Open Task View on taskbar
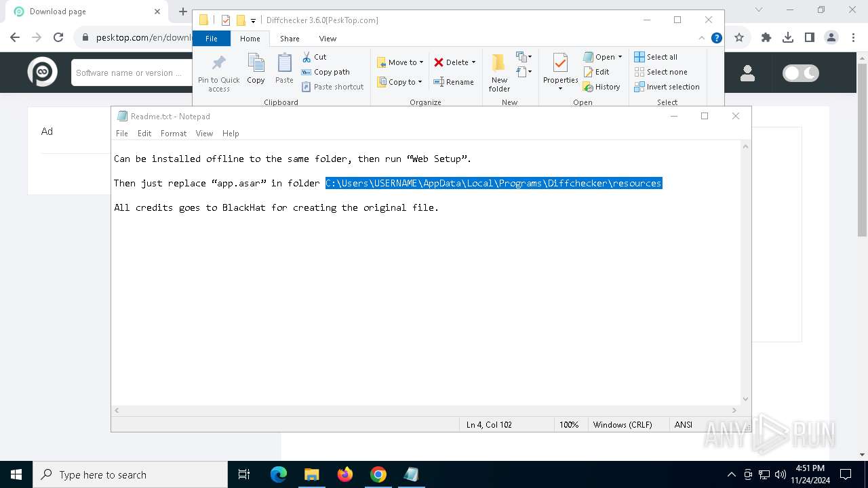This screenshot has height=488, width=868. [244, 474]
